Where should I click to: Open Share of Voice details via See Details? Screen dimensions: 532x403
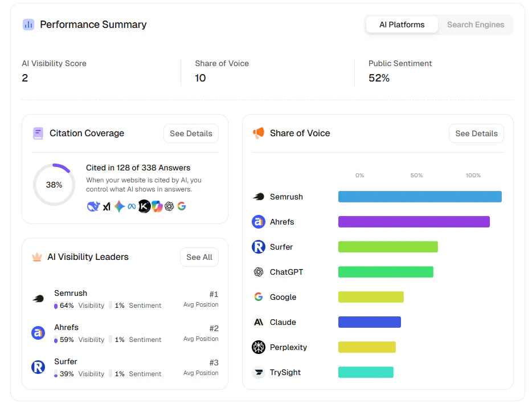[x=476, y=133]
